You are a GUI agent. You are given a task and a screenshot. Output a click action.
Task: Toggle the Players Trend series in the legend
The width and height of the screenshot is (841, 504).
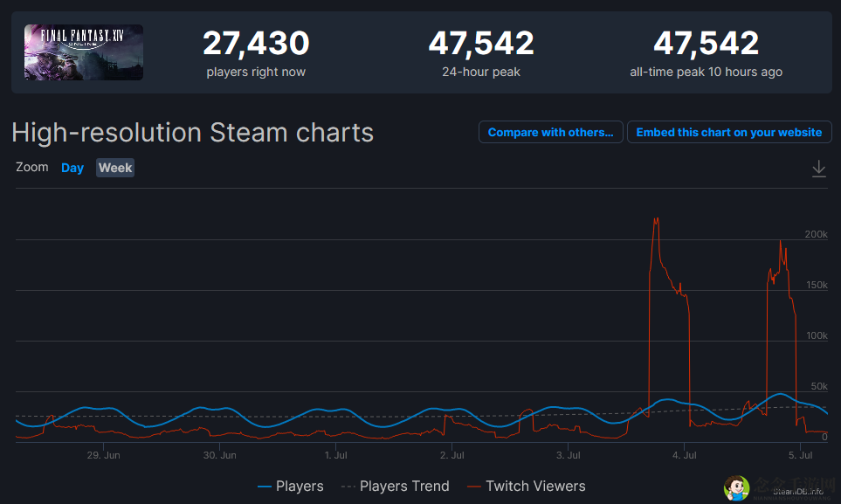(396, 487)
